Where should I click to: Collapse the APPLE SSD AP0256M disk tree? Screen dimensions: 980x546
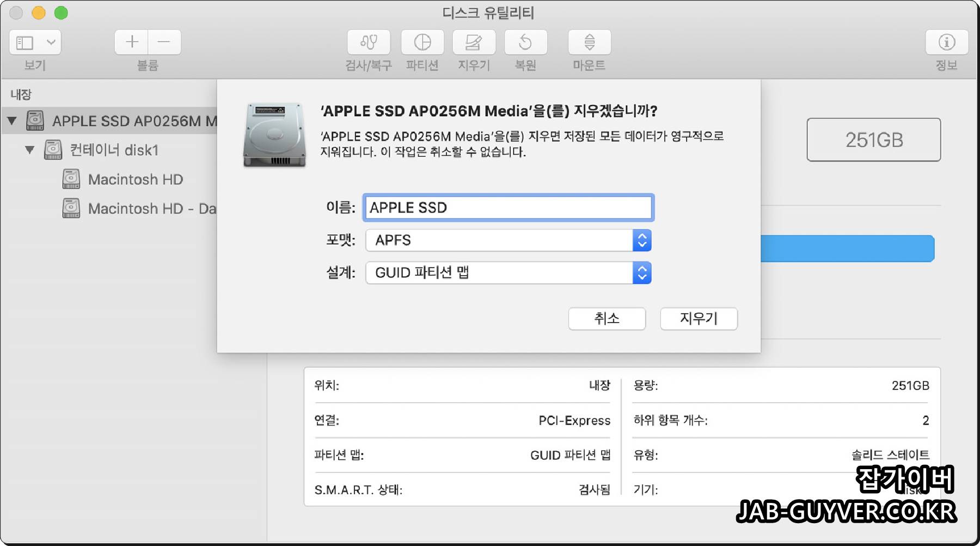(x=12, y=120)
